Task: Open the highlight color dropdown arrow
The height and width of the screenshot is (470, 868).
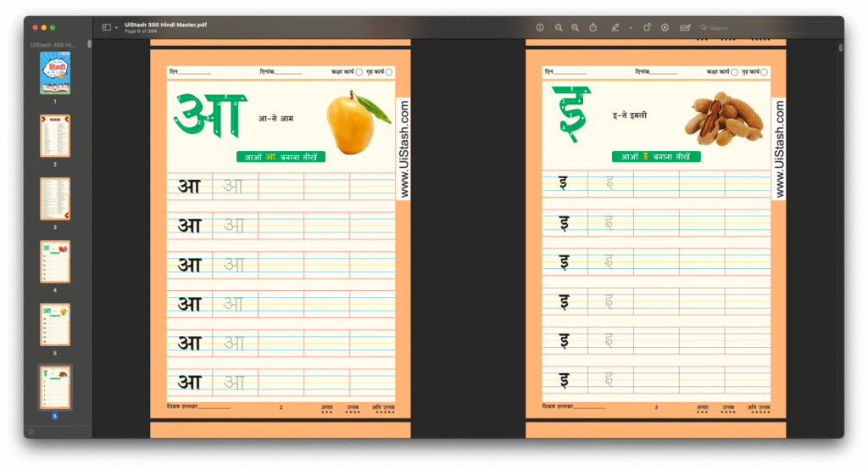Action: (630, 27)
